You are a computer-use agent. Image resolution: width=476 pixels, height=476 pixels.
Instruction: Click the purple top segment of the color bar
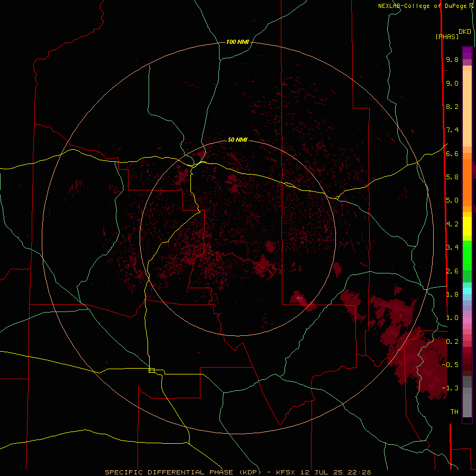click(467, 53)
